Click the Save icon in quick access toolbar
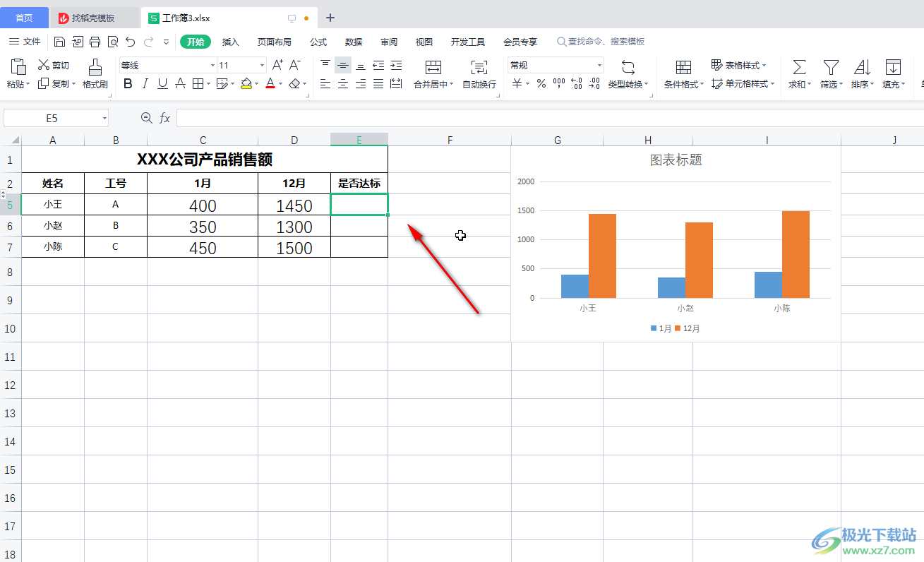Screen dimensions: 924x562 [60, 42]
